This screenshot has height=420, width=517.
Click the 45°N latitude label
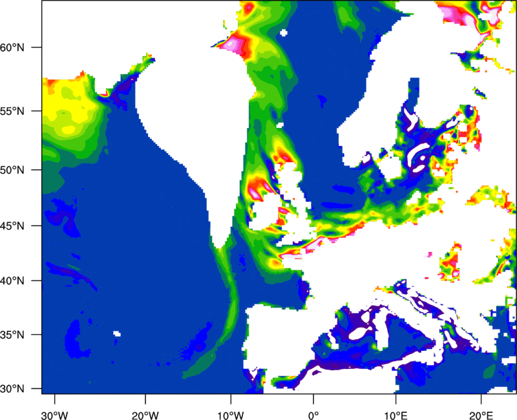tap(12, 226)
